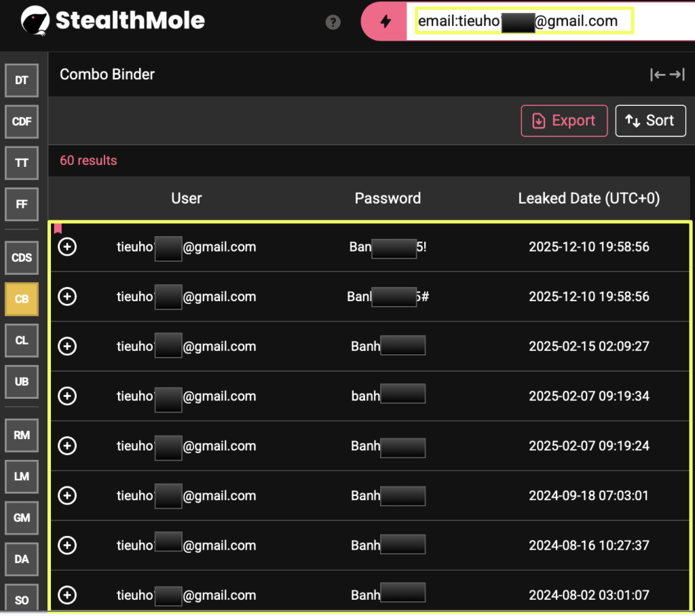Select the date 2024-08-02 03:01:07
This screenshot has height=616, width=695.
[x=588, y=595]
